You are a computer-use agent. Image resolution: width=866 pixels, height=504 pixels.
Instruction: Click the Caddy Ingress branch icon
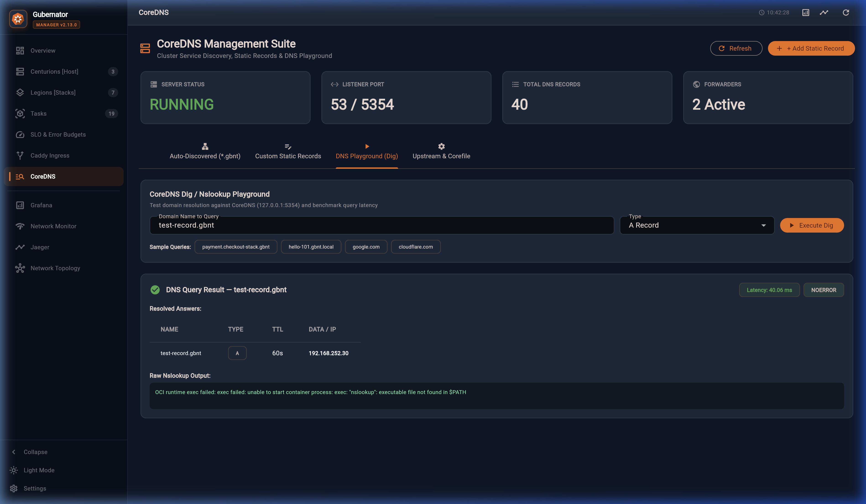(20, 155)
